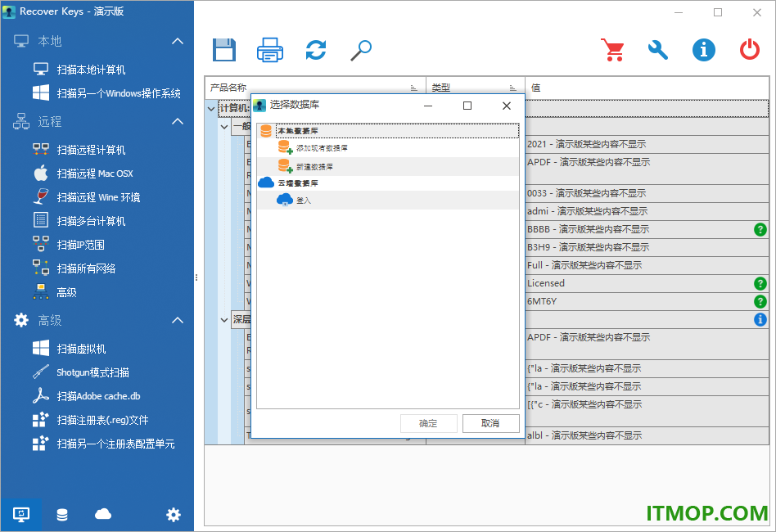This screenshot has height=532, width=776.
Task: Maximize the 选择数据库 dialog
Action: click(467, 106)
